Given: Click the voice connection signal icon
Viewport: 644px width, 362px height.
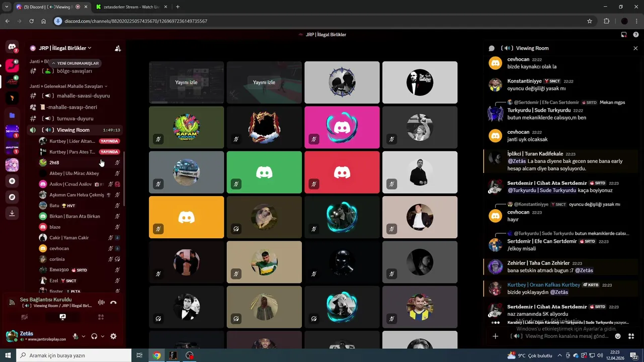Looking at the screenshot, I should click(x=12, y=302).
